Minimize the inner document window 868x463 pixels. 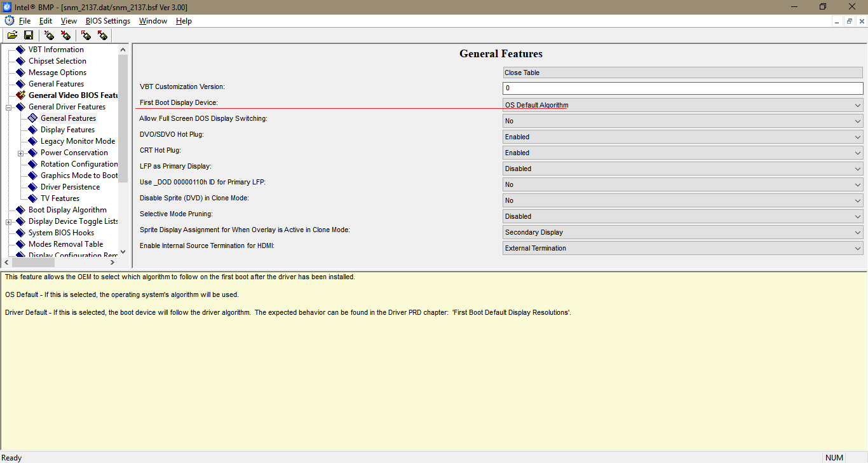(x=838, y=21)
